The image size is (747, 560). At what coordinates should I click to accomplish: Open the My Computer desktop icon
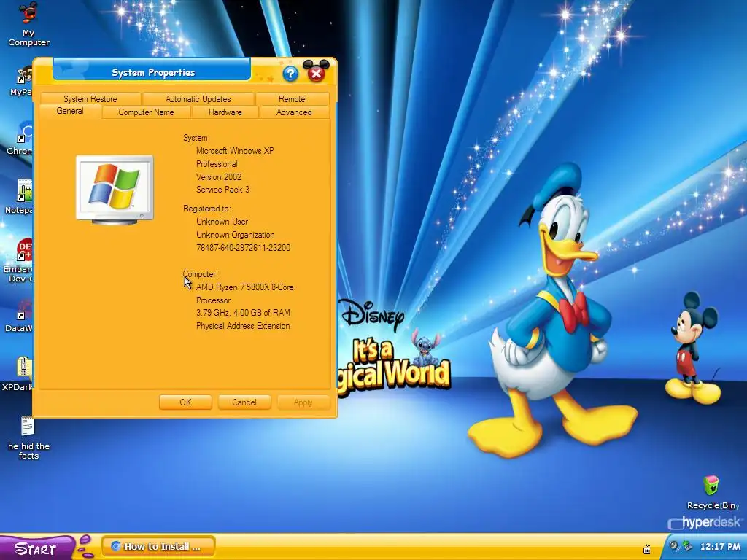coord(28,24)
